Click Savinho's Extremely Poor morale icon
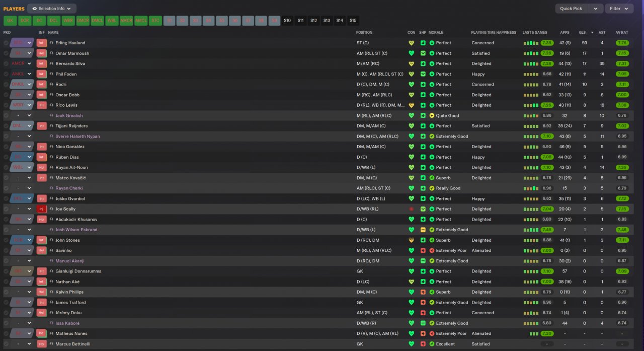 coord(432,250)
